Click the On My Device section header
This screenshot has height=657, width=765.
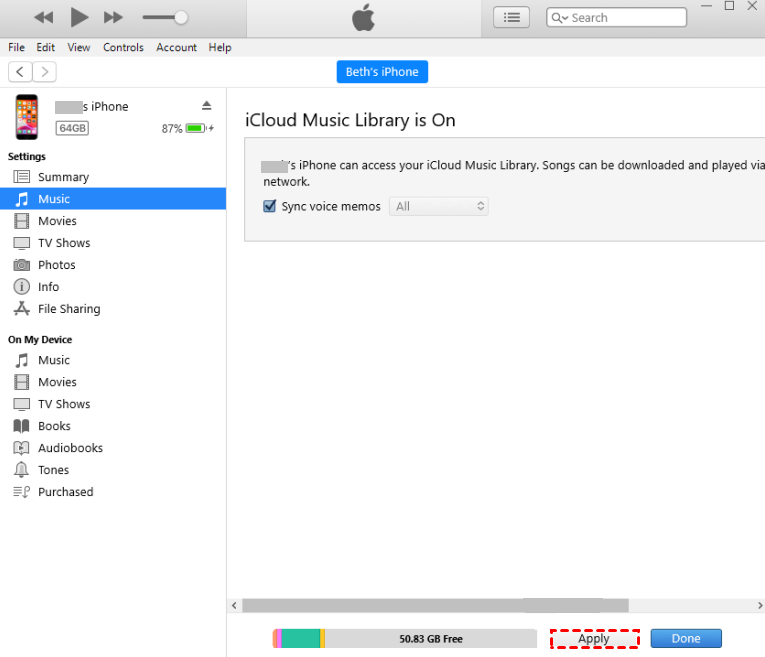pyautogui.click(x=40, y=339)
